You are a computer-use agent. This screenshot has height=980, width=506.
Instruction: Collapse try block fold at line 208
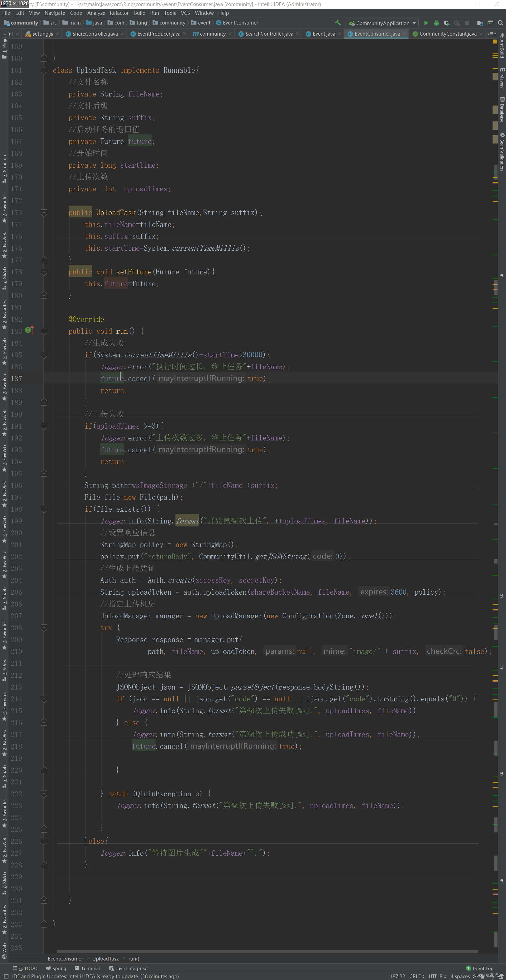[44, 627]
